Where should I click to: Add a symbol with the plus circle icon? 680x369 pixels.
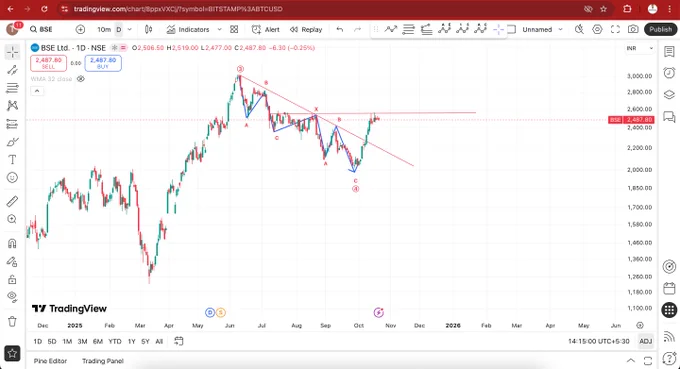[x=80, y=29]
